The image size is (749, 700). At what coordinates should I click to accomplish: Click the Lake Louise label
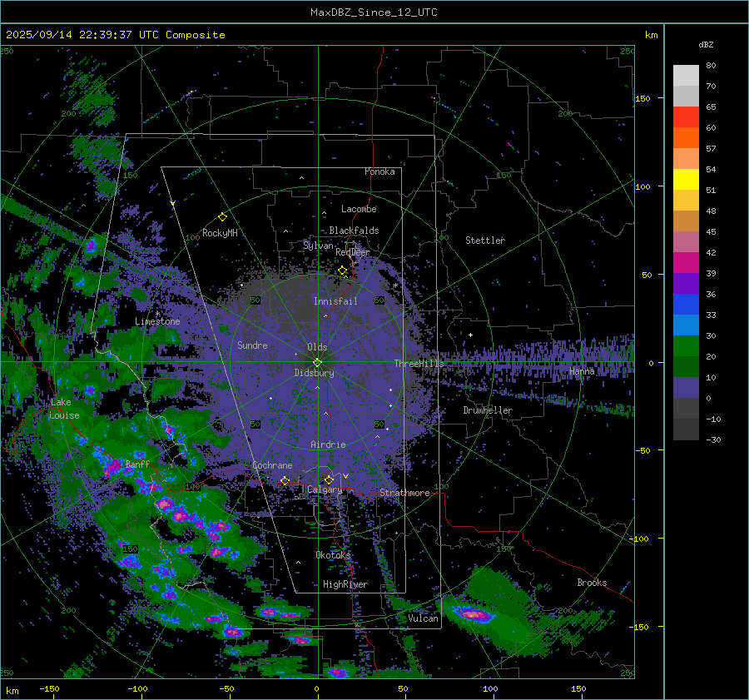click(x=64, y=409)
